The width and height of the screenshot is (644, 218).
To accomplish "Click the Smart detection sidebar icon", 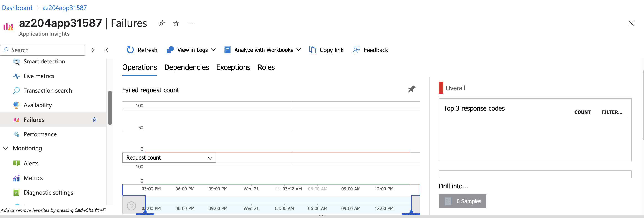I will 16,62.
